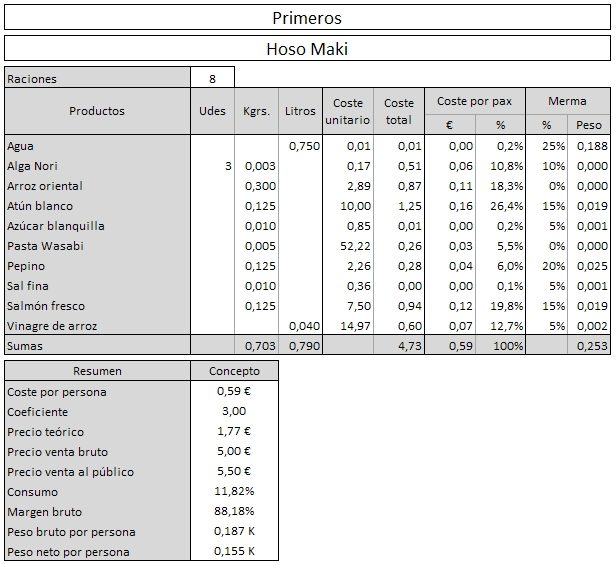Click the Merma header cell
The image size is (616, 565).
click(x=568, y=101)
